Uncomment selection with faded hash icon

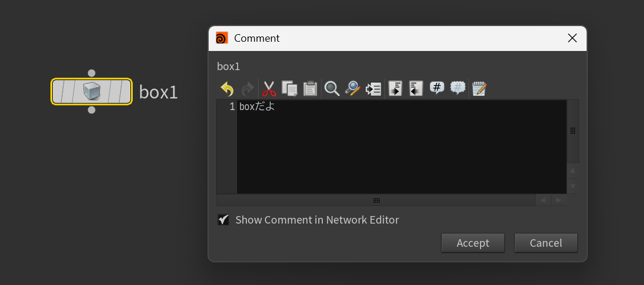[458, 88]
